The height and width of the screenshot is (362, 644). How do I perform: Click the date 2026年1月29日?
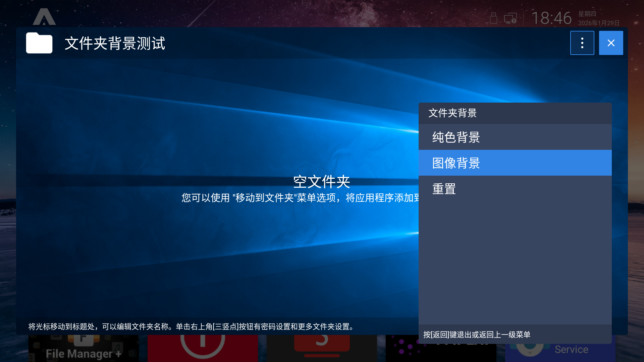[598, 23]
